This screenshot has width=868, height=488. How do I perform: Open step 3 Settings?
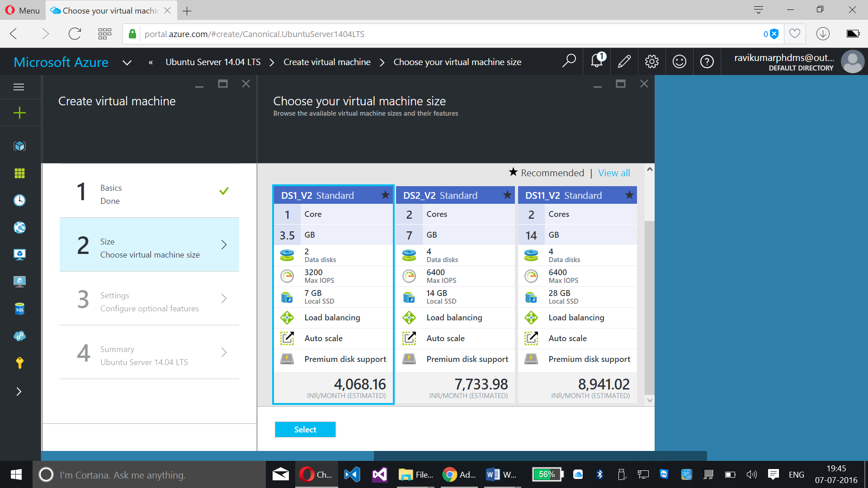coord(149,298)
